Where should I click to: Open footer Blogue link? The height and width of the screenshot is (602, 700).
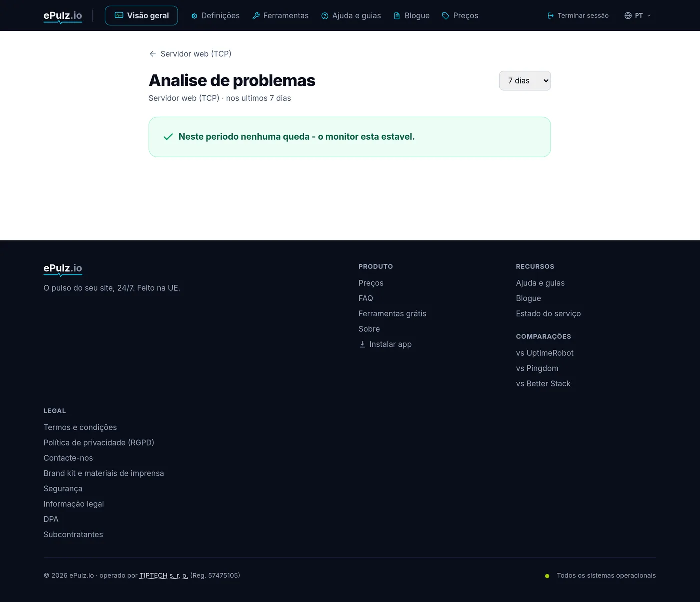click(x=528, y=298)
